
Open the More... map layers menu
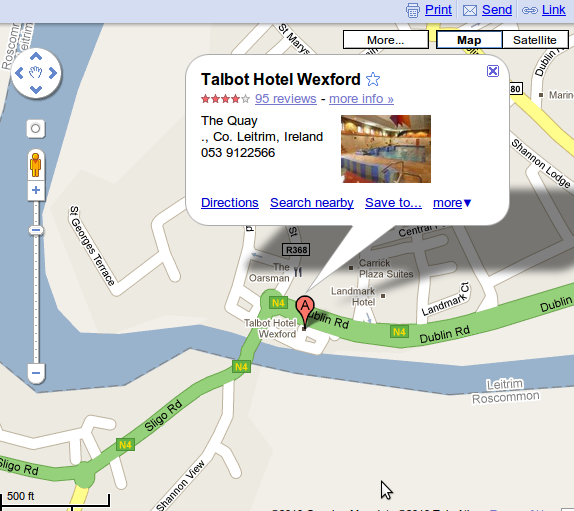[x=385, y=40]
